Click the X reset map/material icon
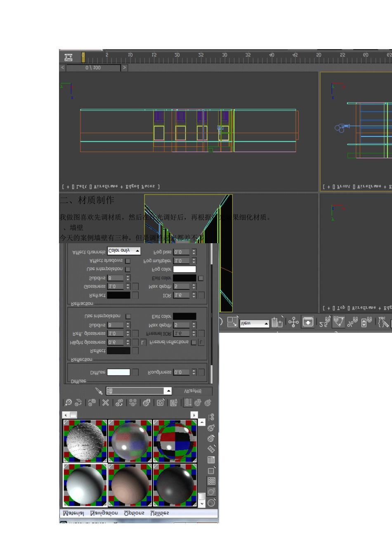The height and width of the screenshot is (555, 392). (106, 403)
